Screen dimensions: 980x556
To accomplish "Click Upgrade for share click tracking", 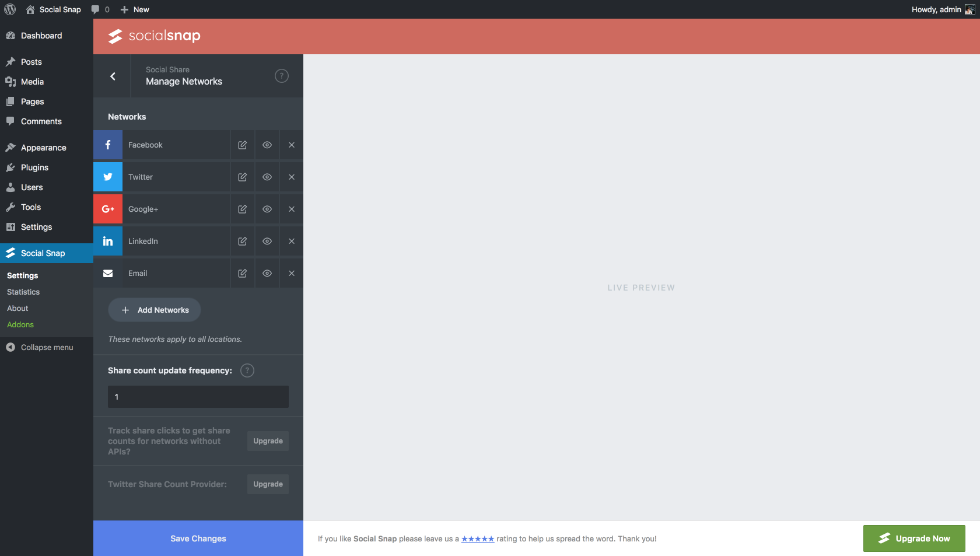I will [x=268, y=441].
